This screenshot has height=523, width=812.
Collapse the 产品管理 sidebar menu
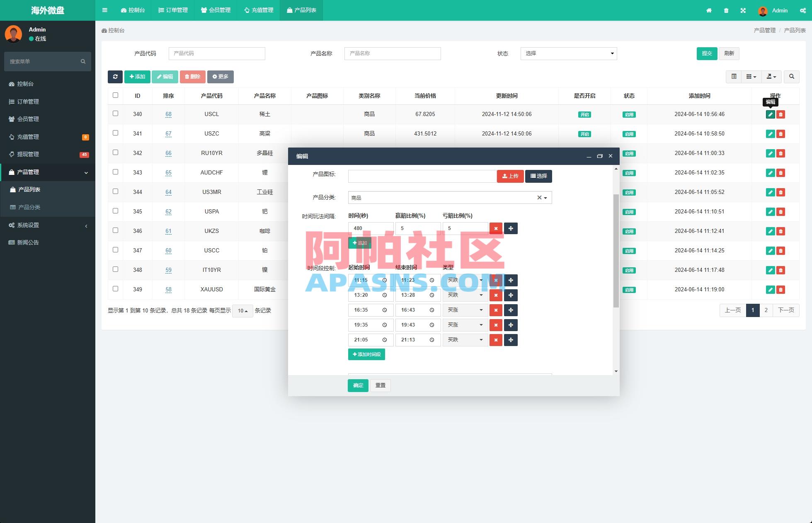[48, 172]
